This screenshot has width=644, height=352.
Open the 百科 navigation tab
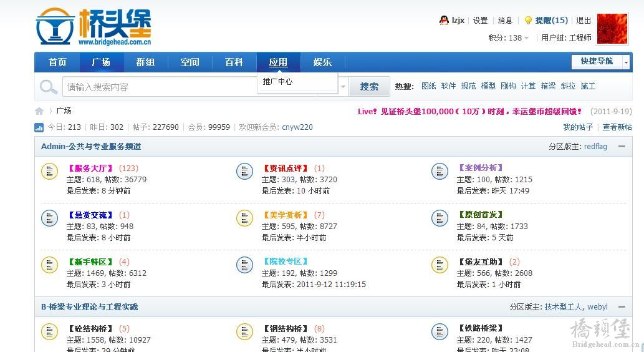click(x=234, y=62)
